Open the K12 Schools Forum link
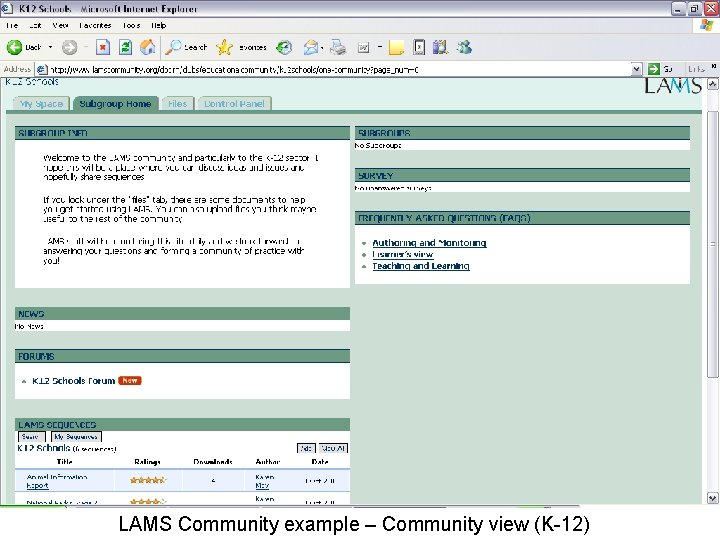The image size is (720, 540). (x=73, y=381)
